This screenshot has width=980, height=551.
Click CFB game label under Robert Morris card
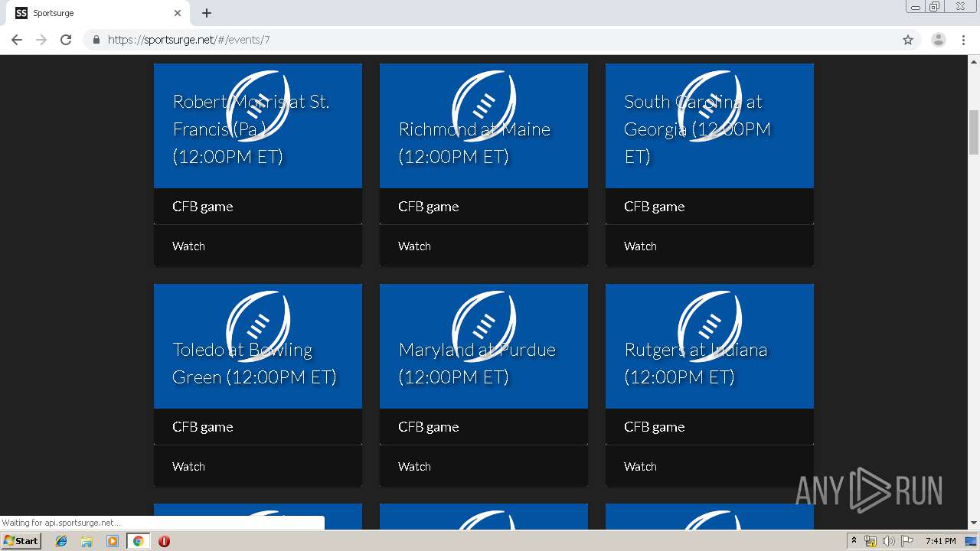pyautogui.click(x=202, y=207)
